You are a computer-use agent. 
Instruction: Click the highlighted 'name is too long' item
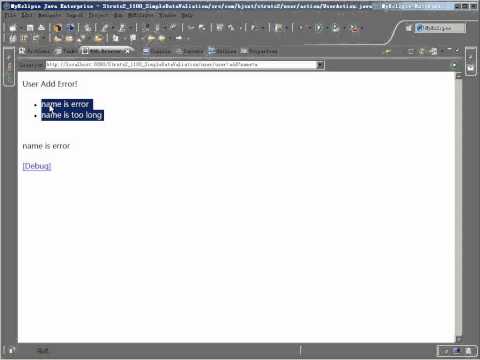(x=72, y=115)
